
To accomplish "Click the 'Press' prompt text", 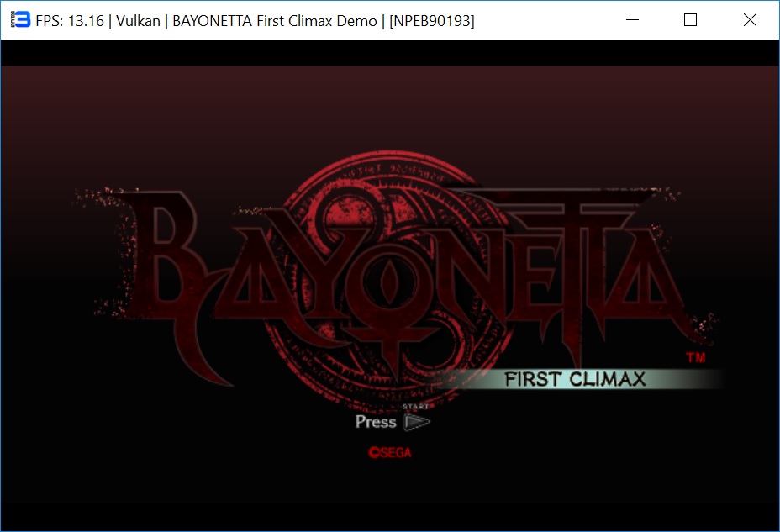I will (376, 422).
